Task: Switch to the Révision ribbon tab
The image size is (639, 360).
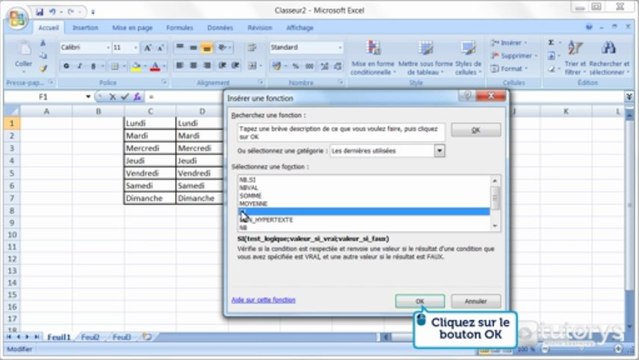Action: pyautogui.click(x=260, y=28)
